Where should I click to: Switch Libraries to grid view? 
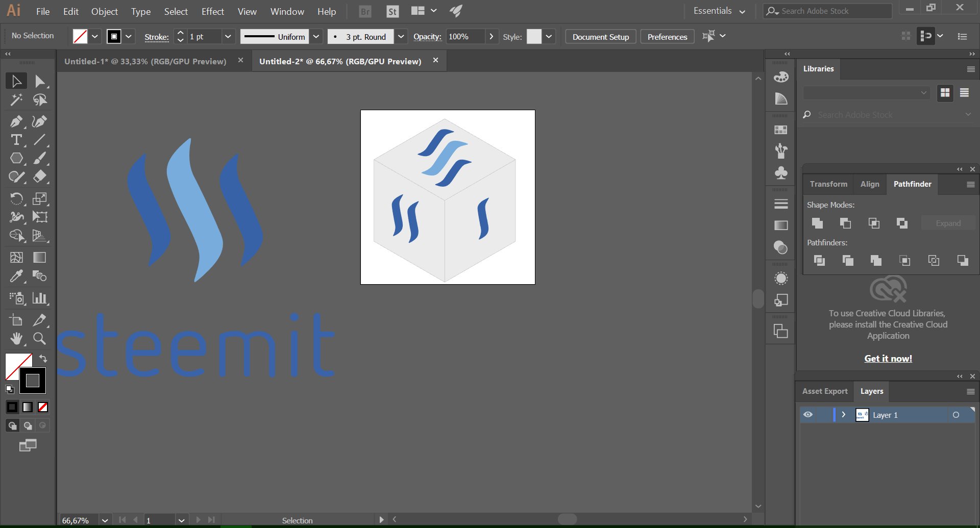945,93
